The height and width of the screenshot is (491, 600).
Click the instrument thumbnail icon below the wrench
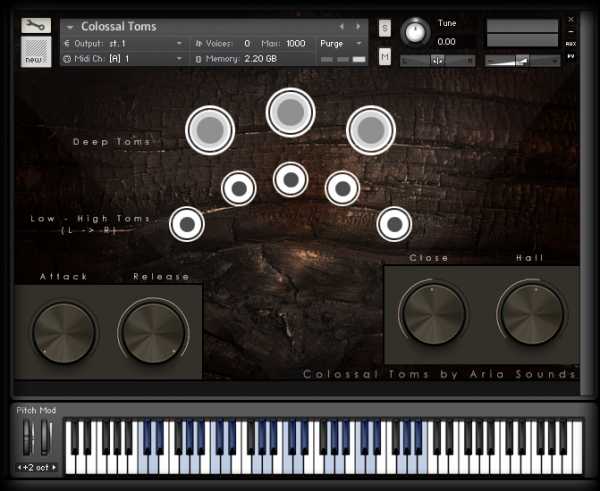click(36, 52)
